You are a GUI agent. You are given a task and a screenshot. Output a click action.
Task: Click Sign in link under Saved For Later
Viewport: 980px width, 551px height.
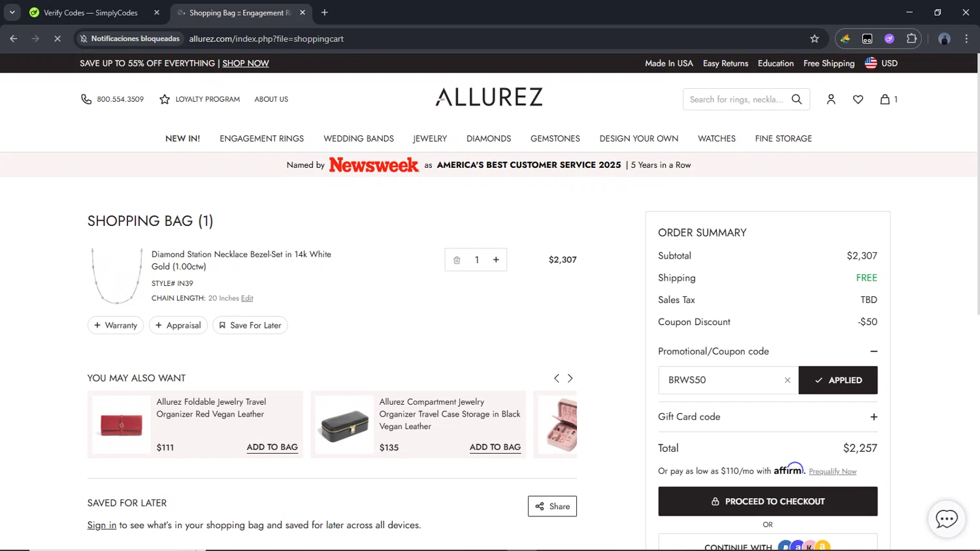pos(102,525)
